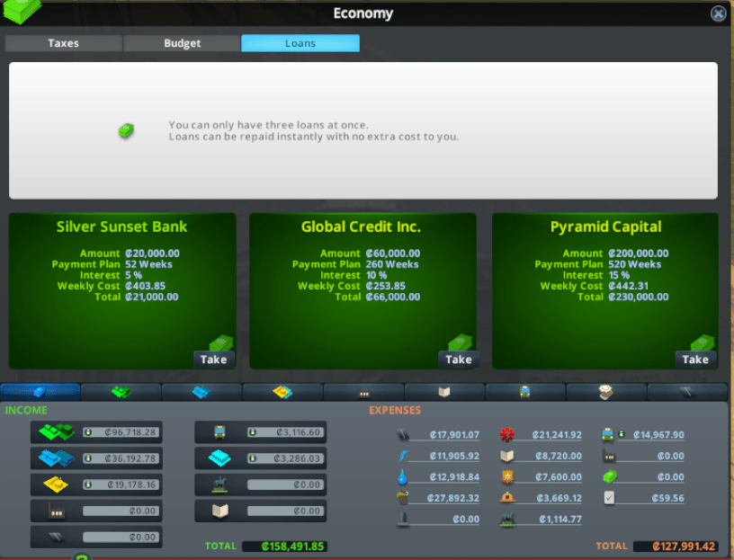Expand info for 3,116.60 transport income
The height and width of the screenshot is (560, 734).
[x=252, y=432]
